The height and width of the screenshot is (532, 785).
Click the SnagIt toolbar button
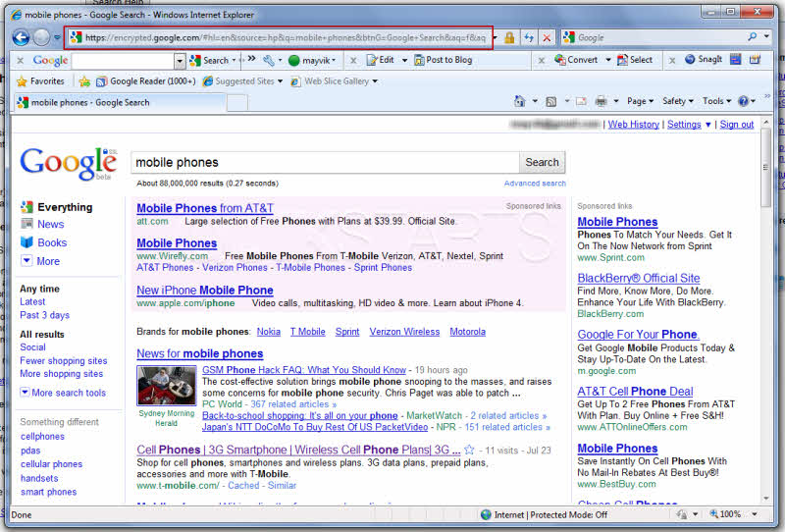coord(704,59)
